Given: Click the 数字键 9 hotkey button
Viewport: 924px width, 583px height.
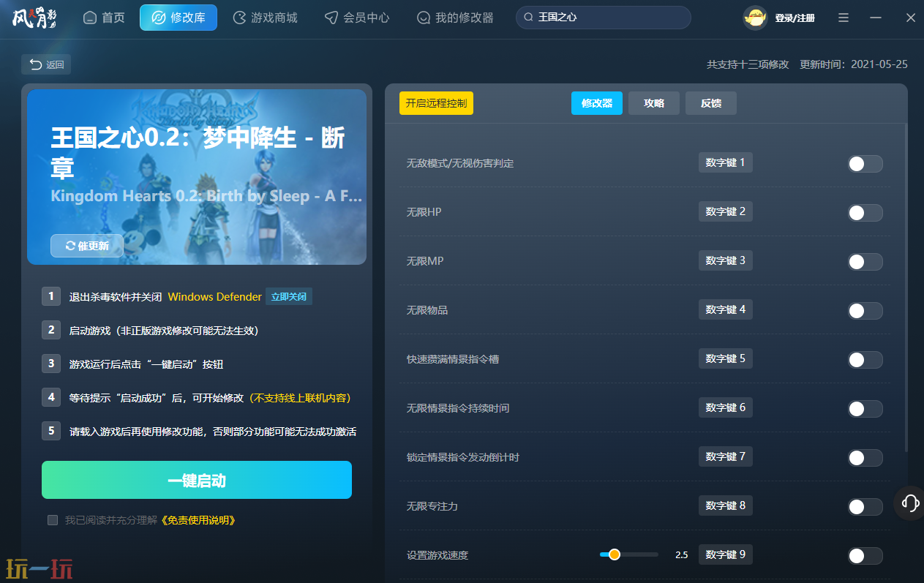Looking at the screenshot, I should point(726,554).
